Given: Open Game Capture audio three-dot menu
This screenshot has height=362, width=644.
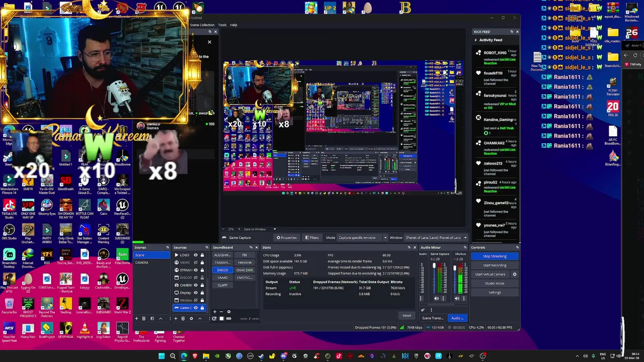Looking at the screenshot, I should tap(443, 299).
